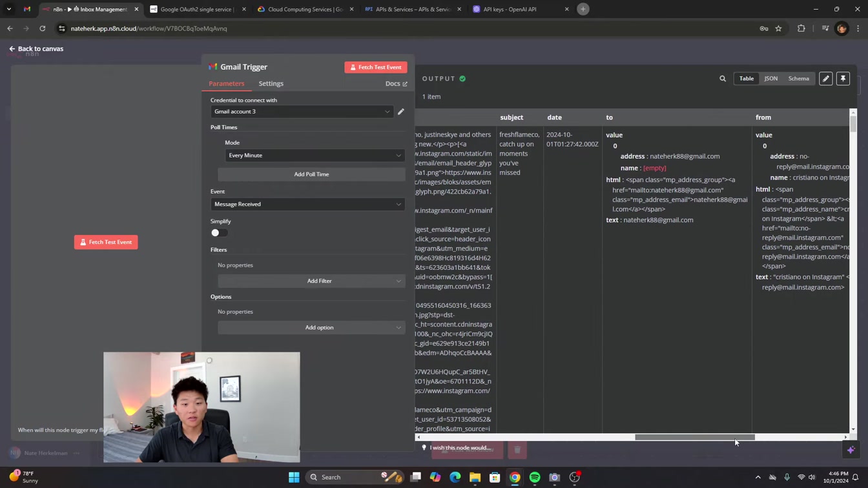Pin the output data
This screenshot has width=868, height=488.
(x=843, y=79)
